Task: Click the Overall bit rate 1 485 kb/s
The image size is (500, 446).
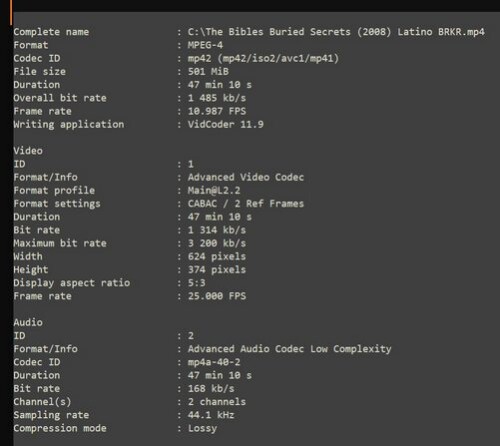Action: pos(217,98)
